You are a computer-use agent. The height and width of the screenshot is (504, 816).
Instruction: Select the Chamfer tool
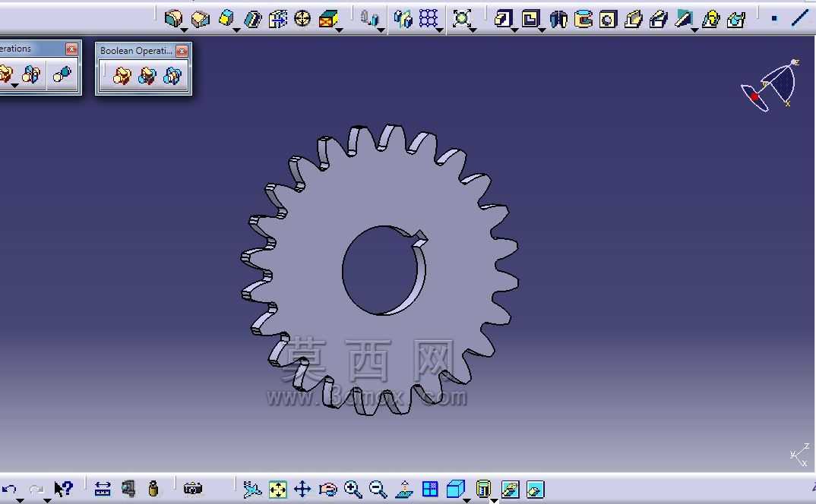[x=201, y=19]
